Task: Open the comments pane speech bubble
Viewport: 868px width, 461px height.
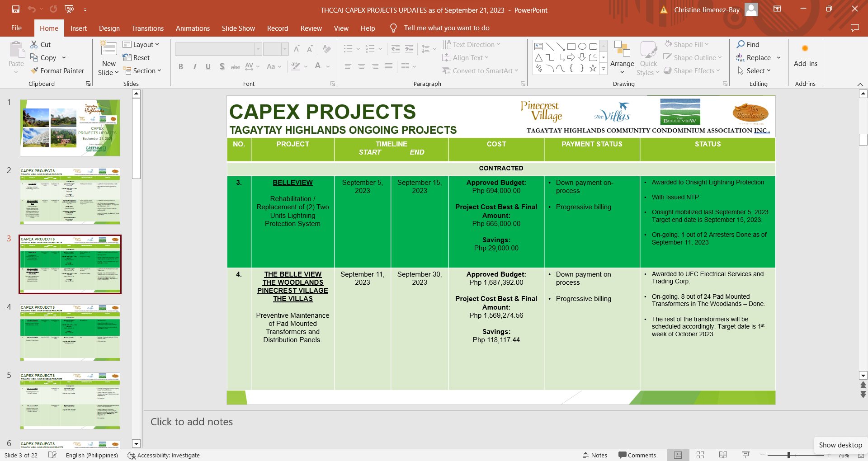Action: click(x=854, y=28)
